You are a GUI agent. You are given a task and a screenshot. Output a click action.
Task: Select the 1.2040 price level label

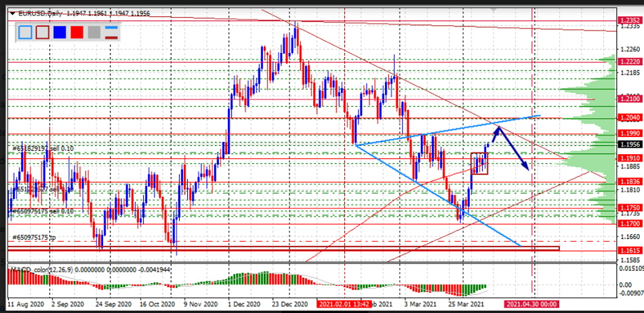[630, 118]
